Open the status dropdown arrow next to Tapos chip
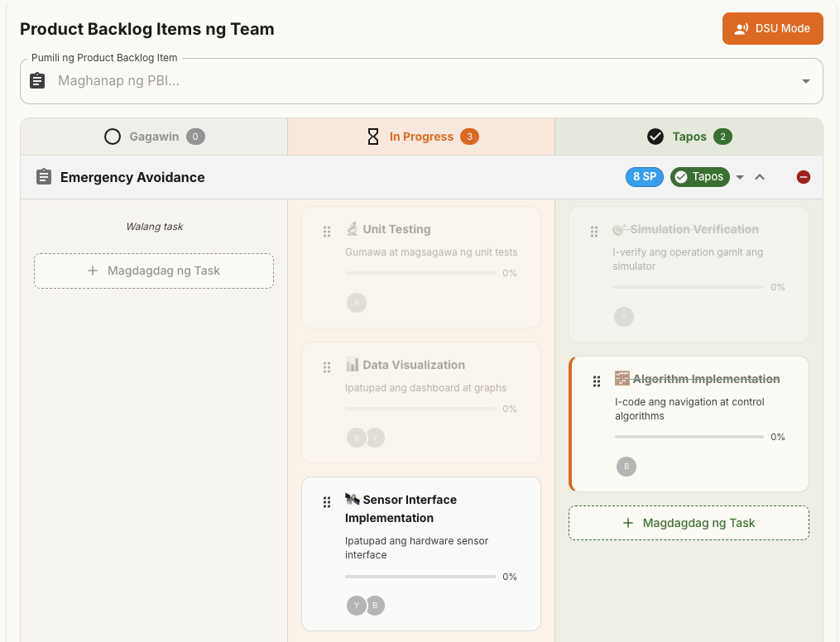840x642 pixels. point(740,176)
